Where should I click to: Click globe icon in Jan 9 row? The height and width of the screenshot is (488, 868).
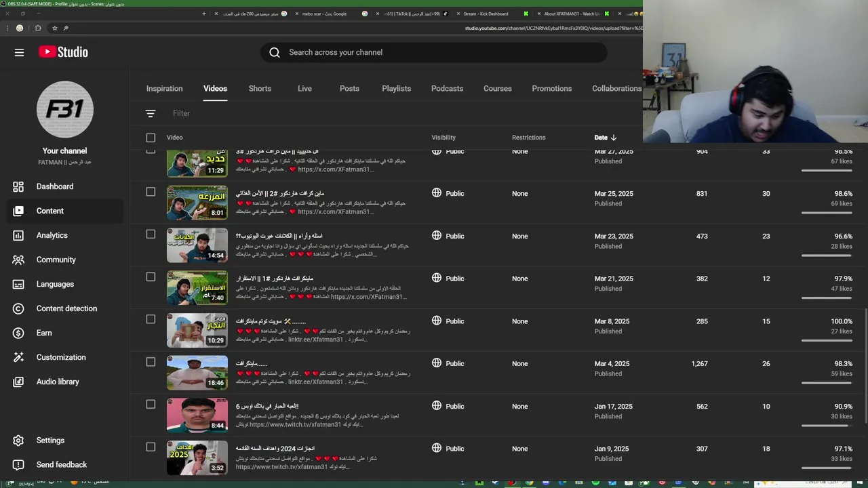pyautogui.click(x=437, y=448)
